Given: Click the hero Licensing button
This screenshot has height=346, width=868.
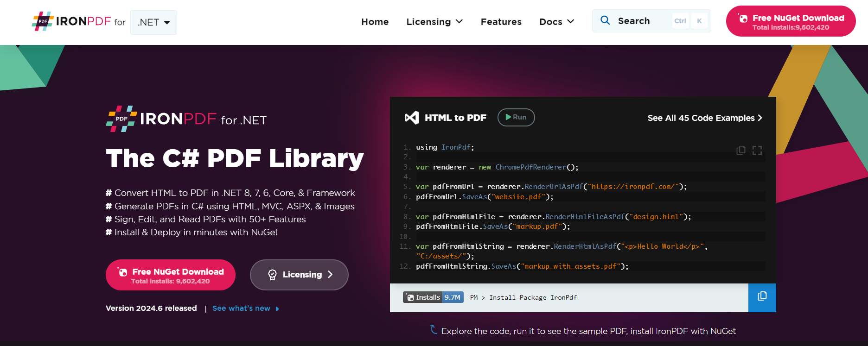Looking at the screenshot, I should (x=299, y=275).
